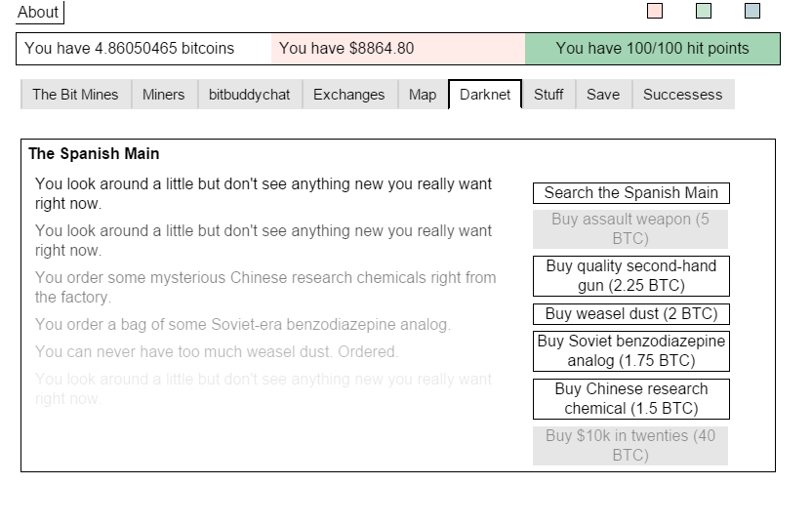Click the blue-gray color swatch
This screenshot has height=525, width=812.
[751, 11]
